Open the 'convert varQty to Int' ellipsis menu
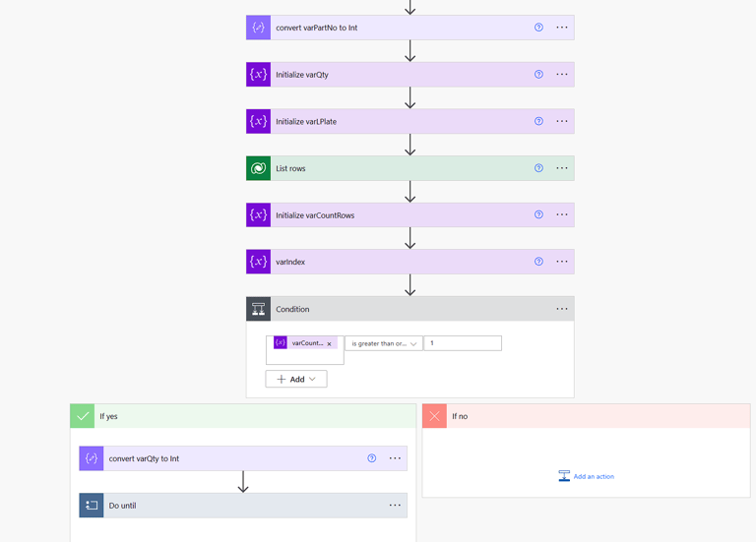 tap(395, 458)
